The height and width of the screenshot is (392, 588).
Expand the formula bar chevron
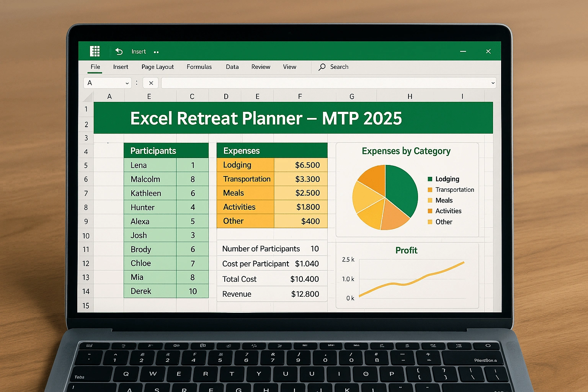(x=493, y=83)
